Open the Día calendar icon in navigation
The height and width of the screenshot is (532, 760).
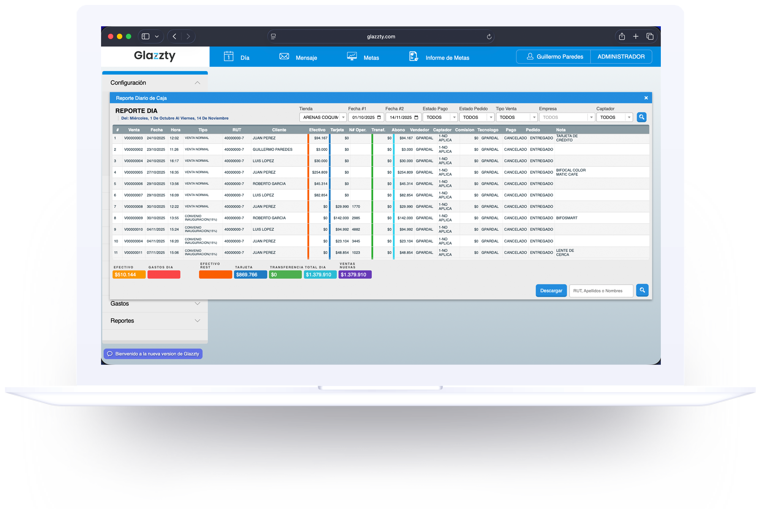[228, 56]
